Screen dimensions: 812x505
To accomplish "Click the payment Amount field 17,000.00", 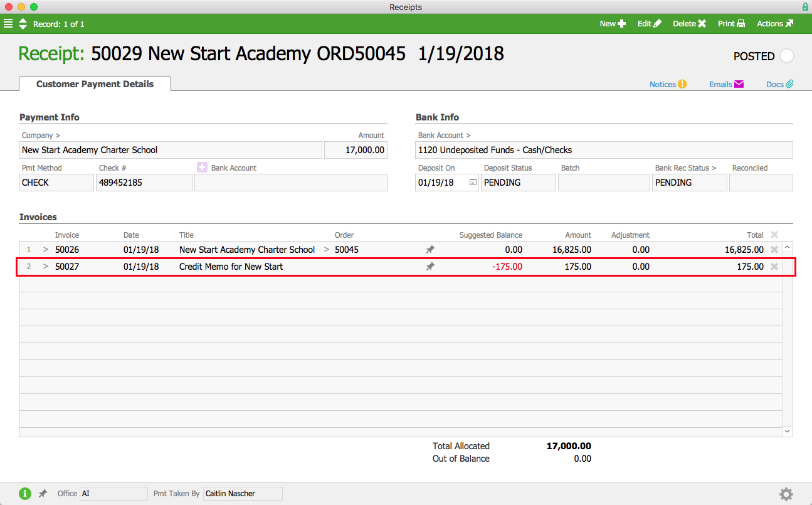I will (x=356, y=150).
